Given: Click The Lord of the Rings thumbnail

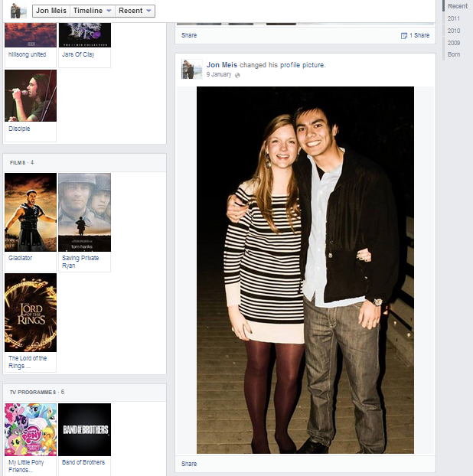Looking at the screenshot, I should 31,312.
